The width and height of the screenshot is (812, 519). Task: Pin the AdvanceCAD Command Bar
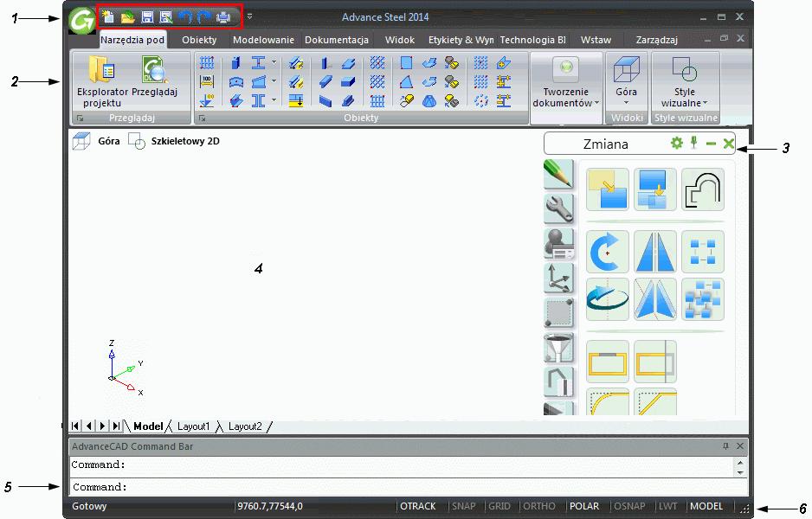click(725, 446)
